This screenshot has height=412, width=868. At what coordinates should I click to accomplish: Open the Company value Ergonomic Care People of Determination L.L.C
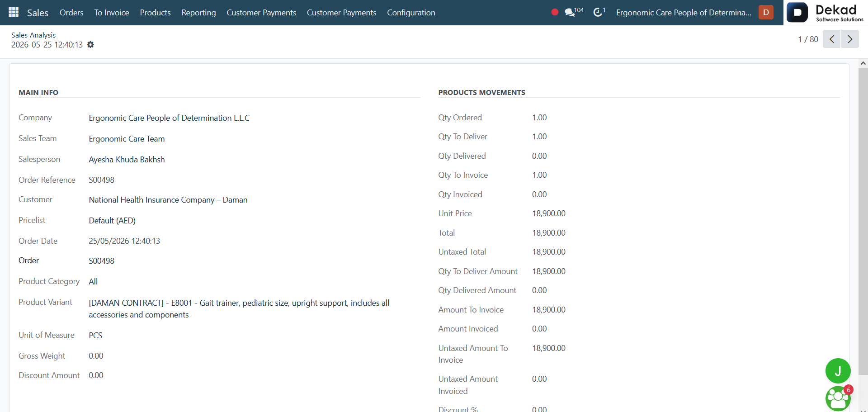(x=169, y=118)
